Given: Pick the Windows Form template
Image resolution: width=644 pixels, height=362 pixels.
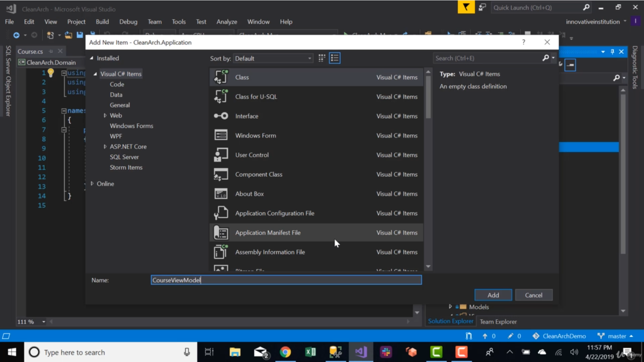Looking at the screenshot, I should 316,135.
